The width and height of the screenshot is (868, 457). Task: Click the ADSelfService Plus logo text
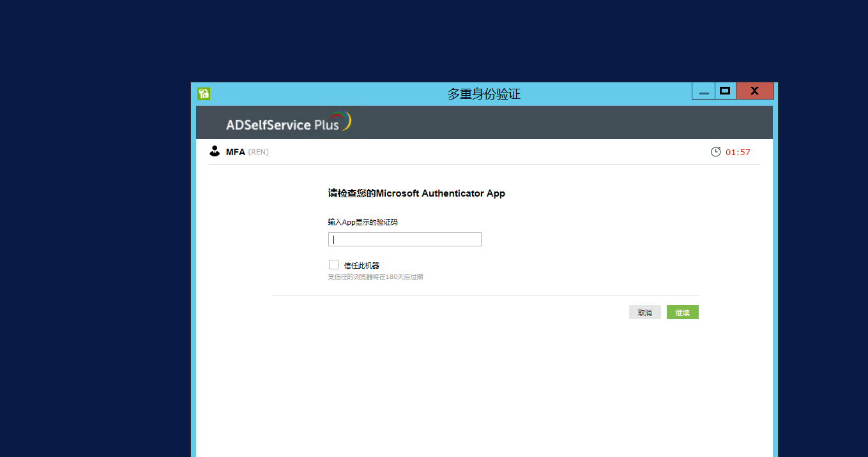pyautogui.click(x=282, y=124)
